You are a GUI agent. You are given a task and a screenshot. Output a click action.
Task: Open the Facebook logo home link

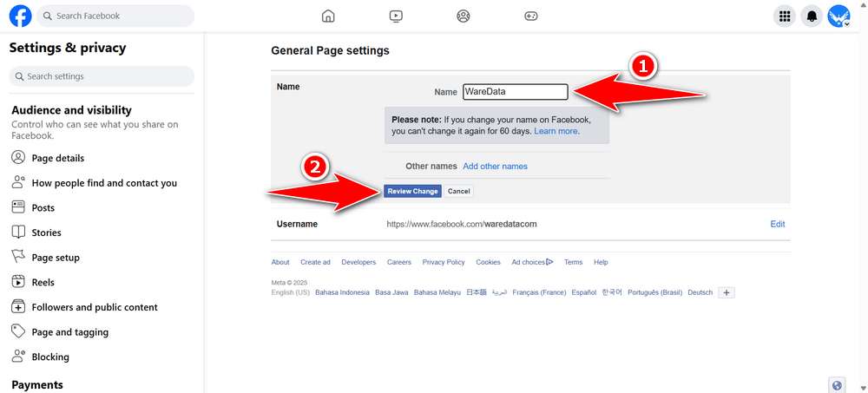coord(21,16)
